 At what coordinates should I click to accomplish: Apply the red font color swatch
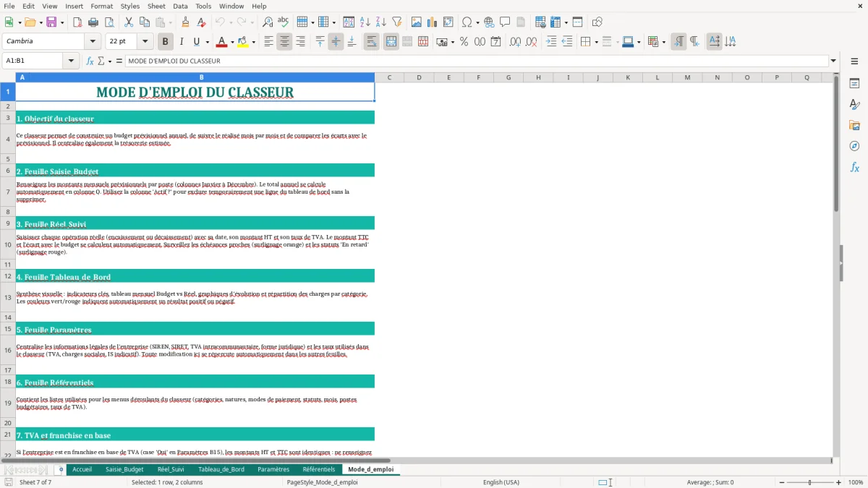221,42
